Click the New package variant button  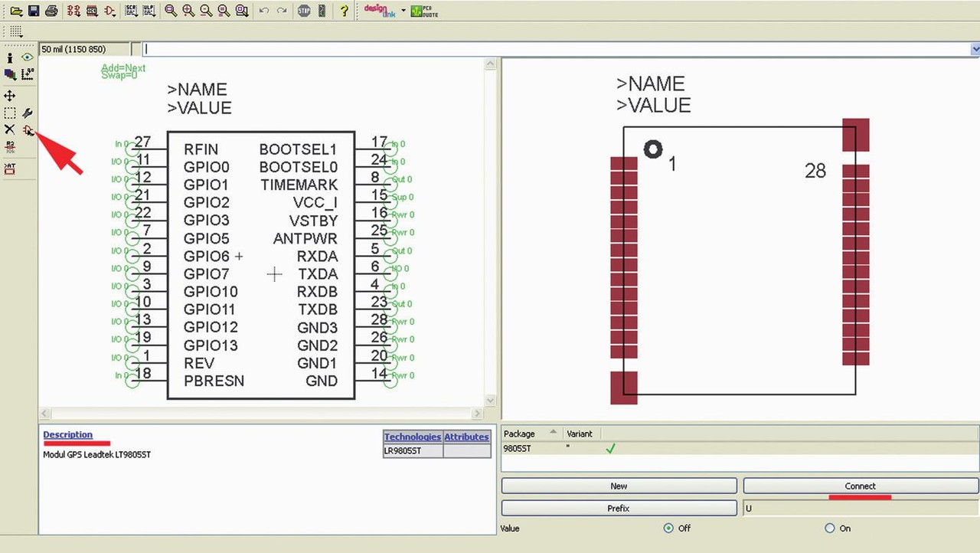(619, 486)
